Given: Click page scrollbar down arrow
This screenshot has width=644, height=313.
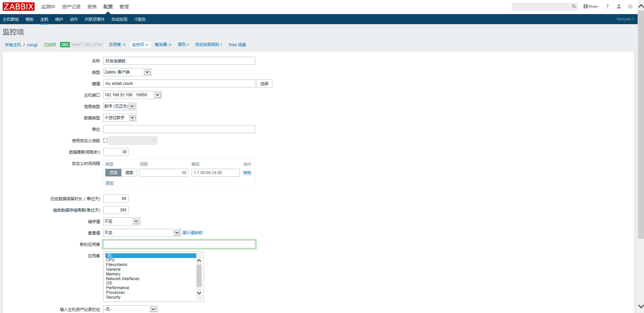Looking at the screenshot, I should coord(641,306).
